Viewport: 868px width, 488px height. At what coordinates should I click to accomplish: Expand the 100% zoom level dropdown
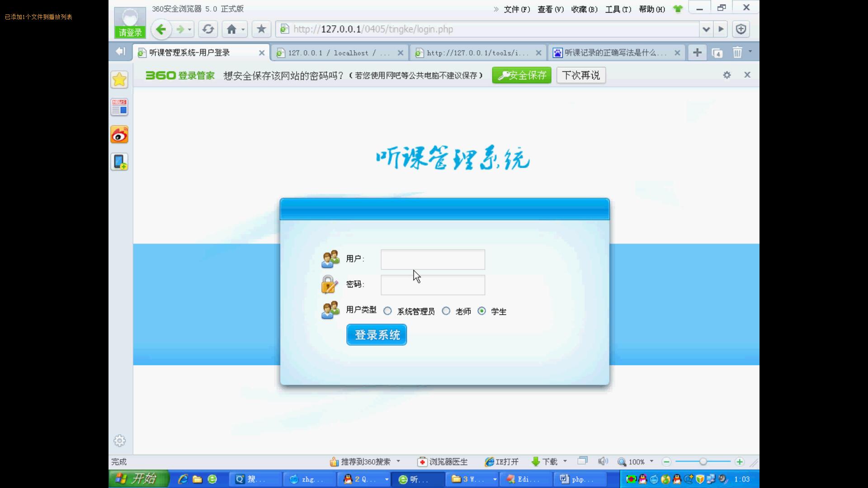pyautogui.click(x=652, y=461)
